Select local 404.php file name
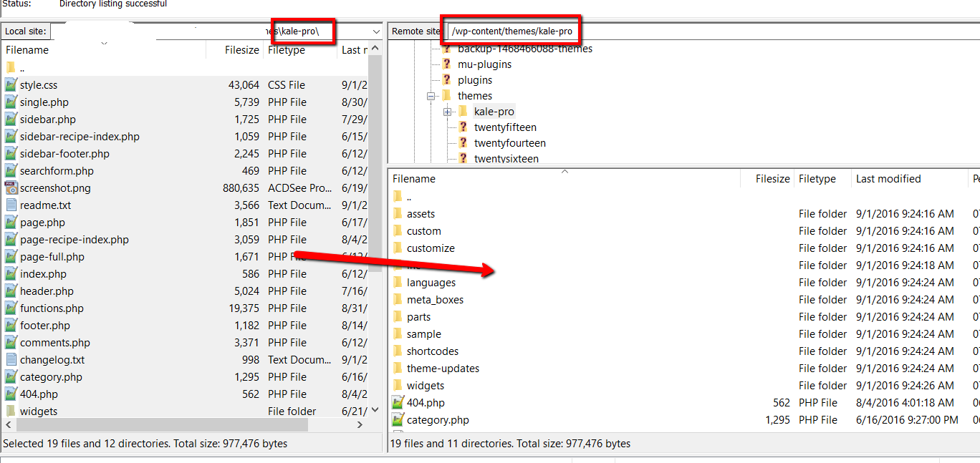This screenshot has width=980, height=463. click(x=39, y=394)
